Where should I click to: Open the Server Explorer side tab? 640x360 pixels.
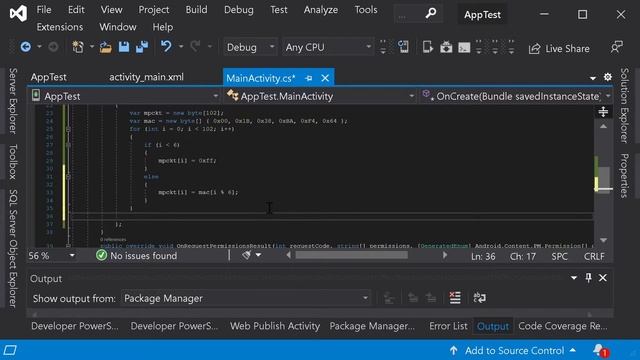[13, 101]
